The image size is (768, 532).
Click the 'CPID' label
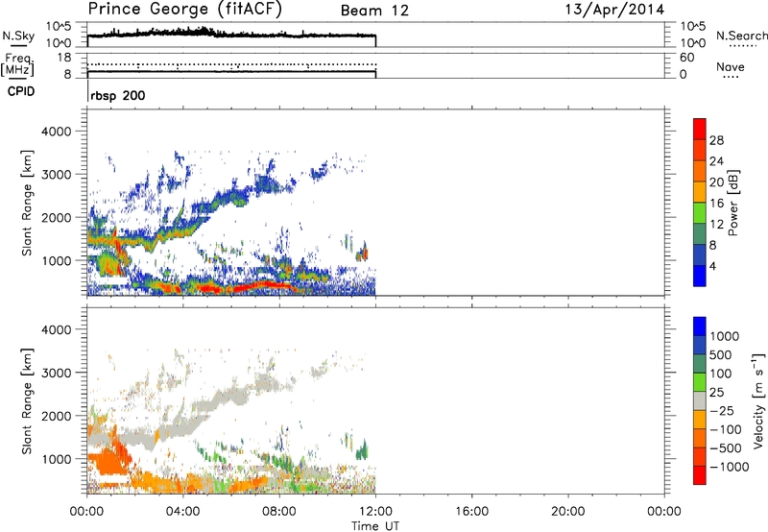(x=21, y=91)
